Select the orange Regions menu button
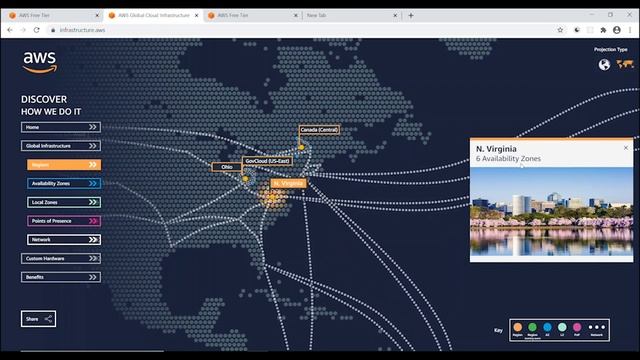The image size is (640, 360). [x=64, y=164]
